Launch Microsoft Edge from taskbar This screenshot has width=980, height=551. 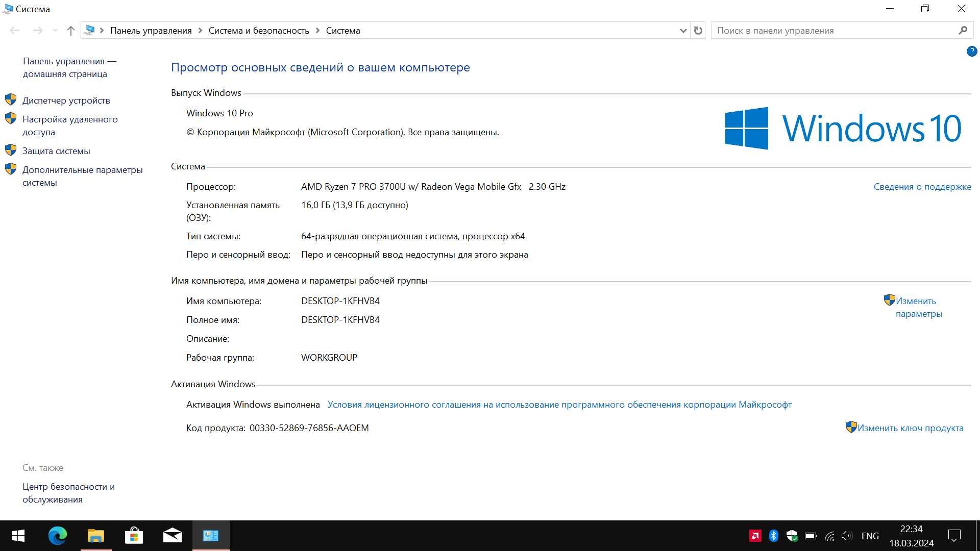[x=57, y=536]
